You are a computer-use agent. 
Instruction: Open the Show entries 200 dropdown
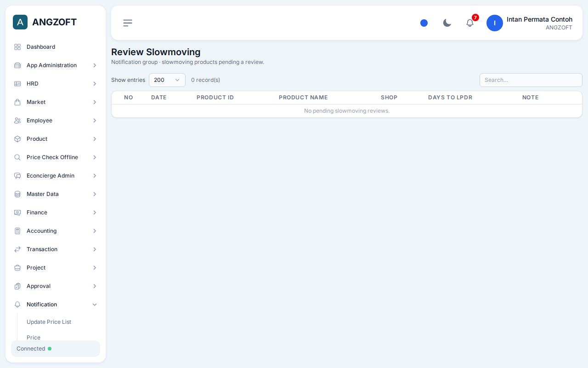click(x=167, y=80)
